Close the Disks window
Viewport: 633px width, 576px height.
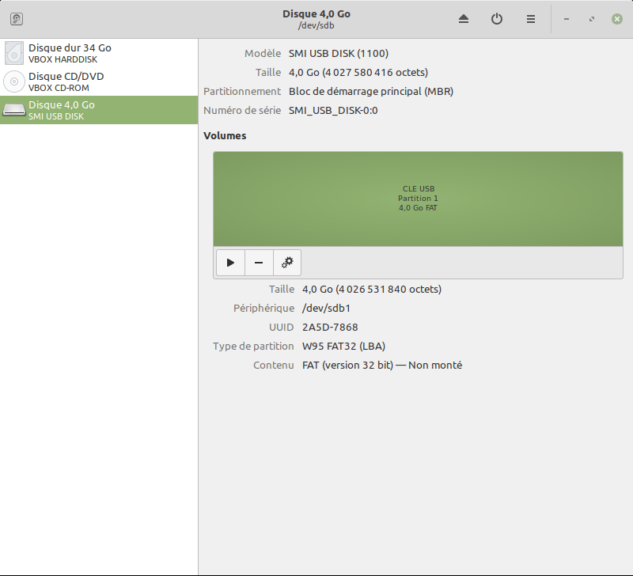point(617,19)
